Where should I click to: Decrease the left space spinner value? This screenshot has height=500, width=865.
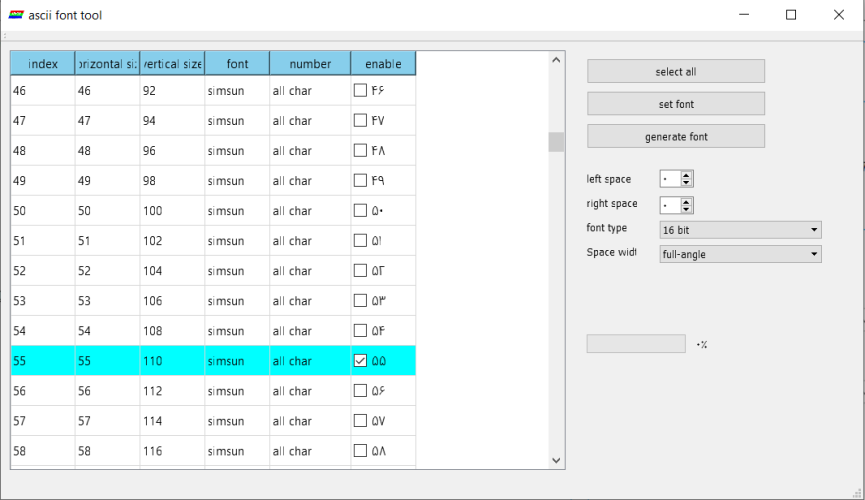click(686, 183)
